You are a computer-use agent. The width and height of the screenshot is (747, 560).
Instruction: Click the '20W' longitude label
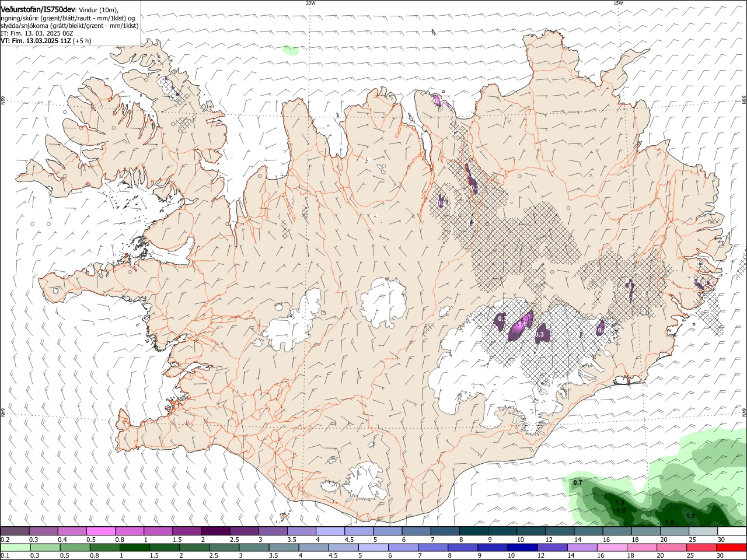click(310, 3)
